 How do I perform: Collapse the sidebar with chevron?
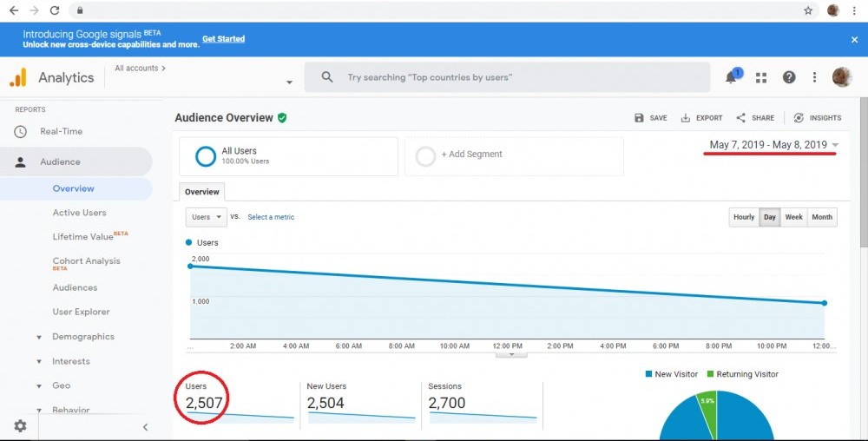145,426
